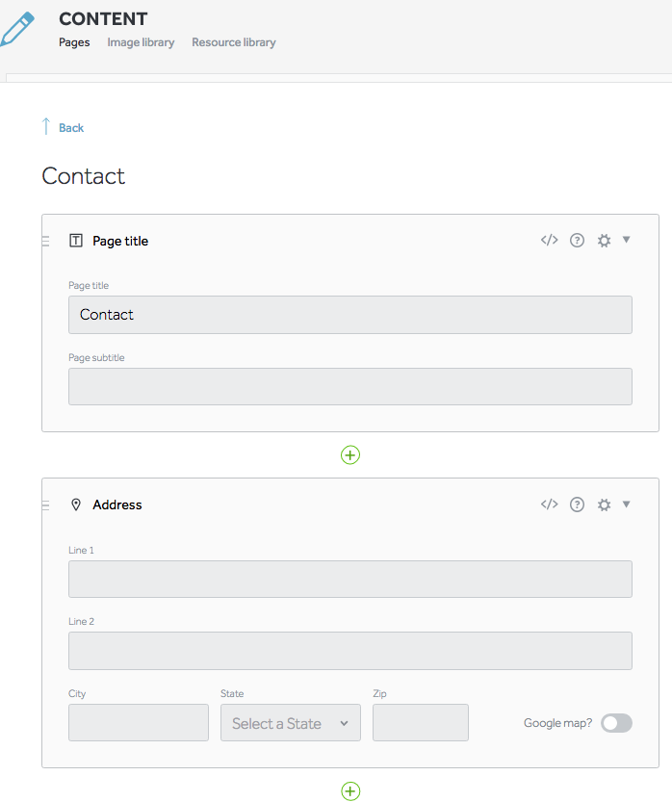Add a block below Address section
This screenshot has width=672, height=802.
click(x=350, y=790)
